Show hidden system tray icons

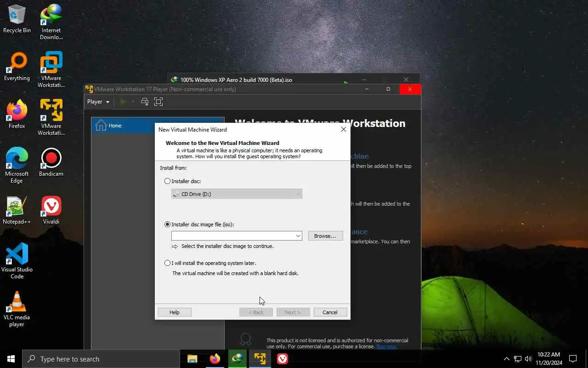(506, 359)
